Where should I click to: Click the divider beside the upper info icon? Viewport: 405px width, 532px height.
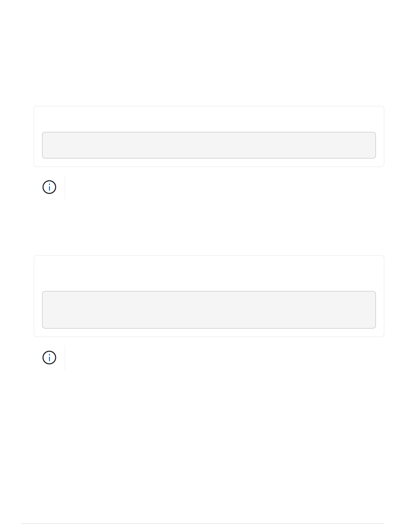(65, 187)
